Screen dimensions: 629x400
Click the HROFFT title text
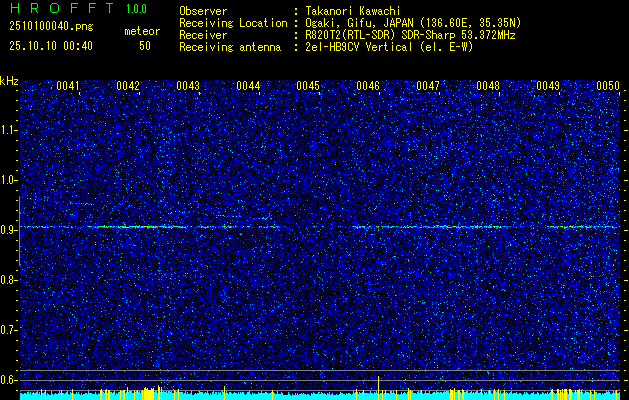[x=62, y=8]
